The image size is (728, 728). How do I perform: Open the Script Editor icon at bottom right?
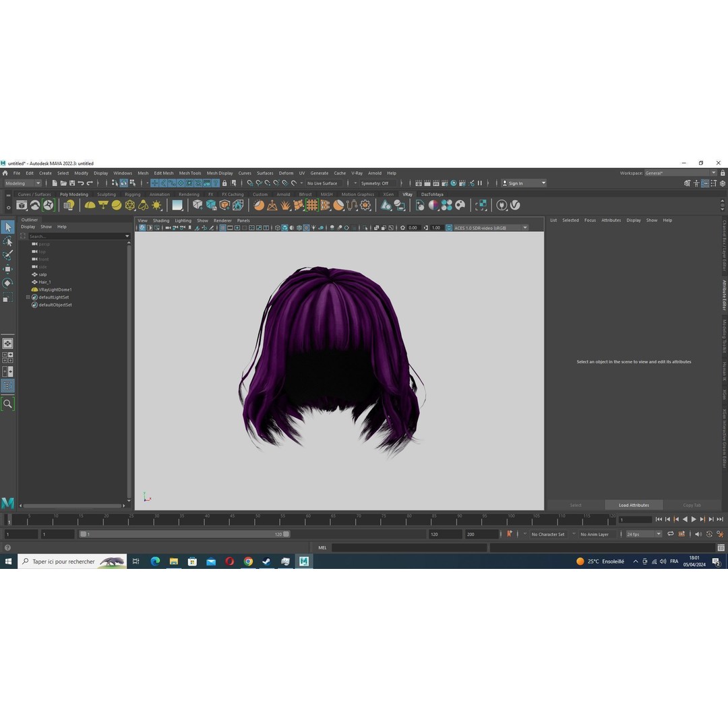(721, 548)
